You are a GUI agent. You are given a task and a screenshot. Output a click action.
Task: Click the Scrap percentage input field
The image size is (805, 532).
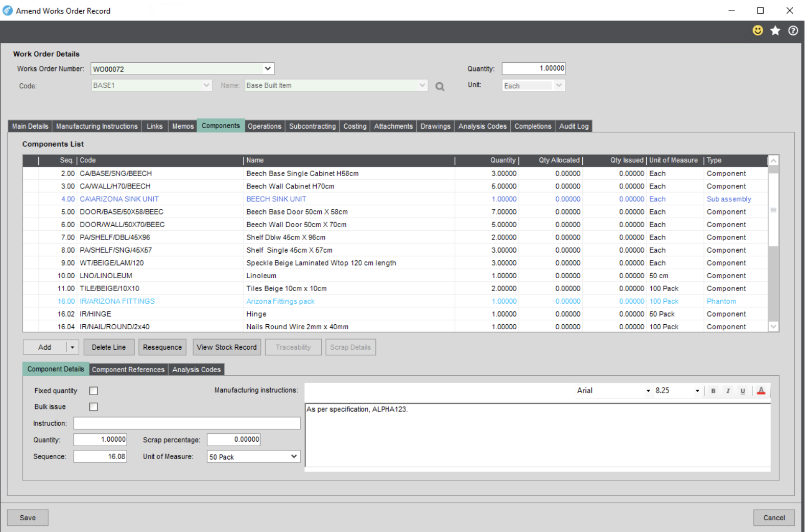click(x=234, y=440)
